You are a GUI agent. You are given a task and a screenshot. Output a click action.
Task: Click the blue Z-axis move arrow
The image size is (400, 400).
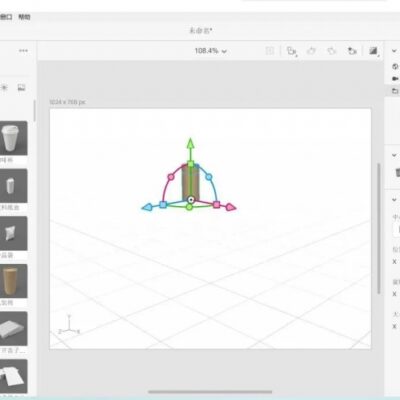(147, 207)
